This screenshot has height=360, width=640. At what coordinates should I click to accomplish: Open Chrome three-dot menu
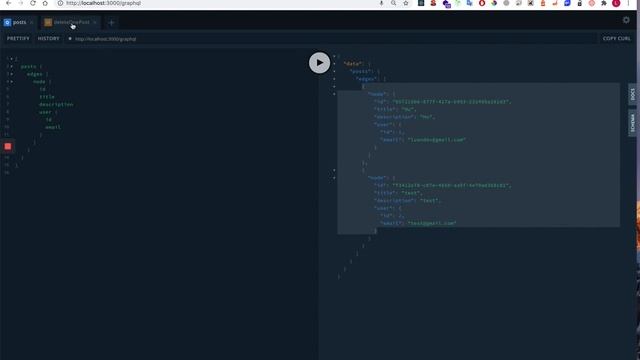[629, 3]
